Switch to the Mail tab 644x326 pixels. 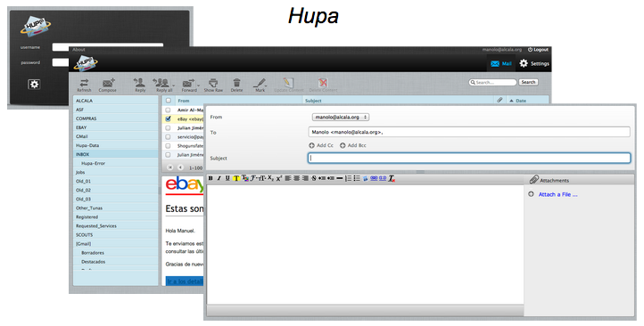[x=501, y=63]
